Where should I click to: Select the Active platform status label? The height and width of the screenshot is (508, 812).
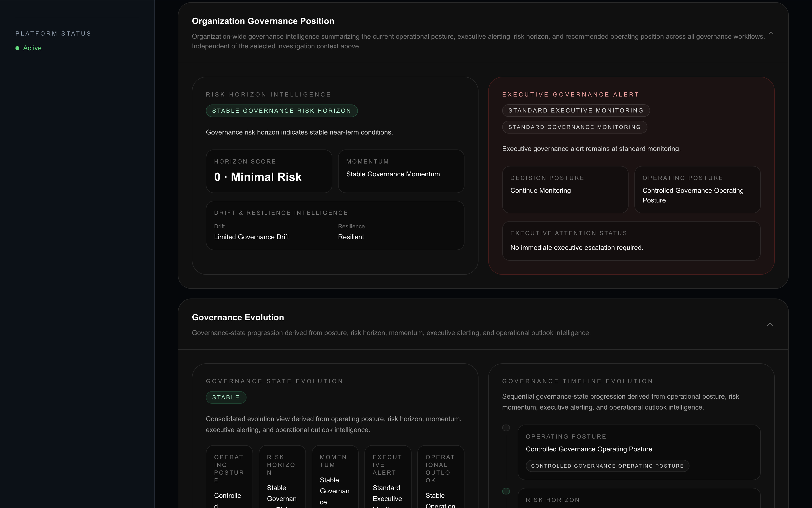pos(32,48)
